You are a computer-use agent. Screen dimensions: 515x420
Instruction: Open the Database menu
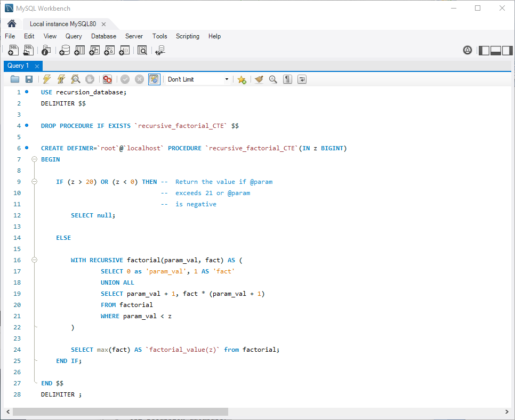(x=103, y=36)
